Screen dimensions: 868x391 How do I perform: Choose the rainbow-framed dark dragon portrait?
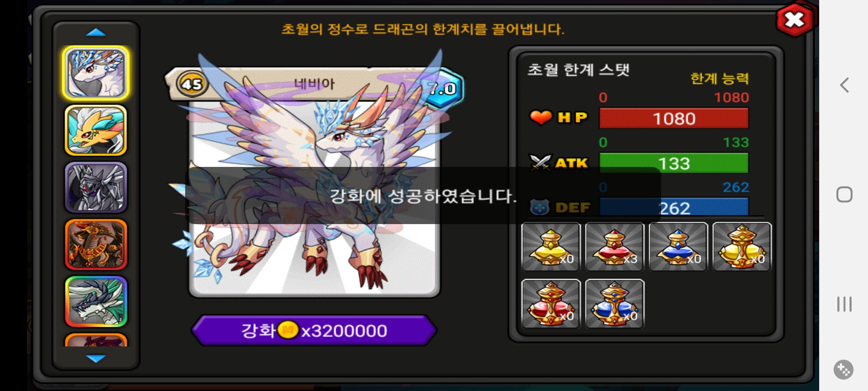[x=96, y=302]
